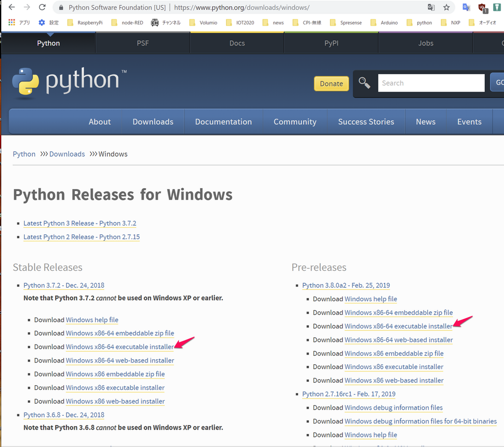Open the apps grid bookmark icon
The width and height of the screenshot is (504, 447).
click(12, 22)
